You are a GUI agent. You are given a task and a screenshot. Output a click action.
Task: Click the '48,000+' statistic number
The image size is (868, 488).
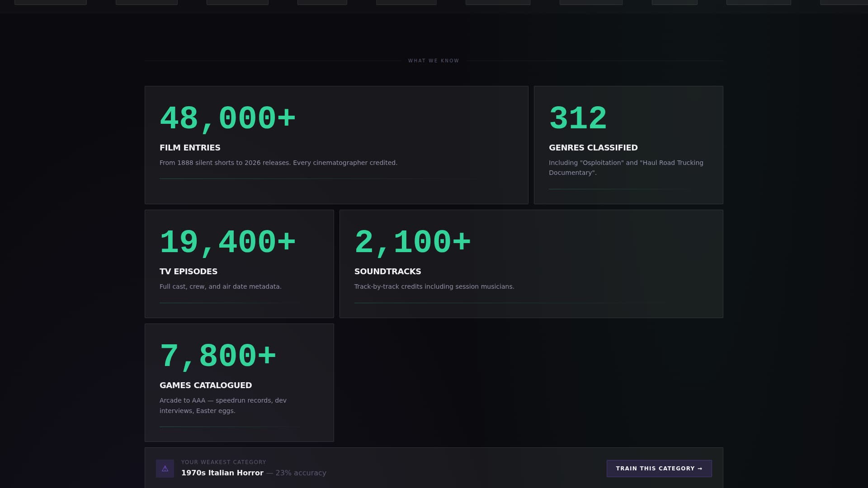(228, 119)
